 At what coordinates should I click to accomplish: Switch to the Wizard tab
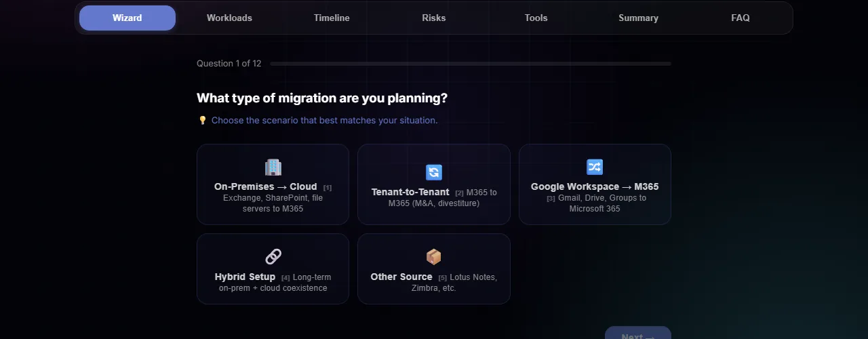[x=127, y=18]
